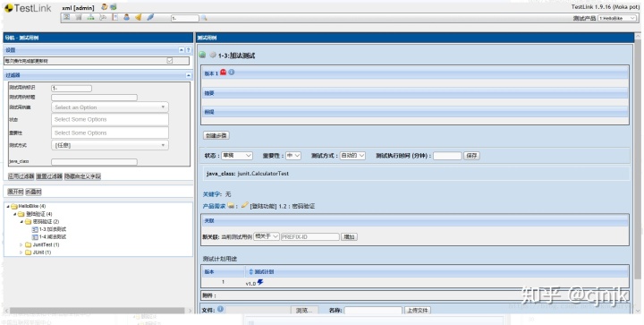This screenshot has height=325, width=644.
Task: Click the execution time (分钟) input field
Action: (447, 156)
